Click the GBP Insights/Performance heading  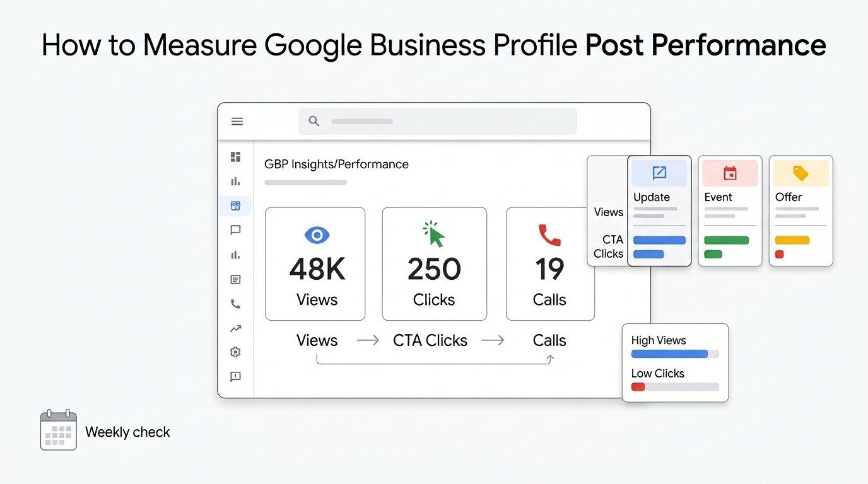(x=336, y=164)
